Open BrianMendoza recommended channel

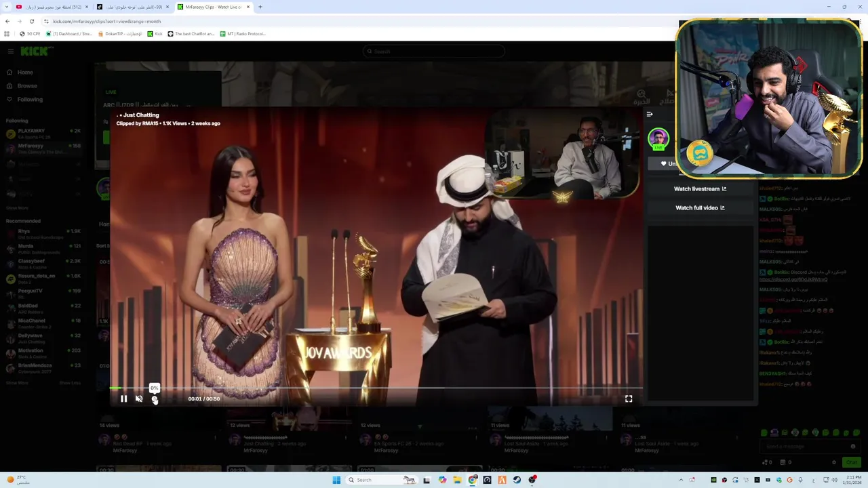(43, 368)
